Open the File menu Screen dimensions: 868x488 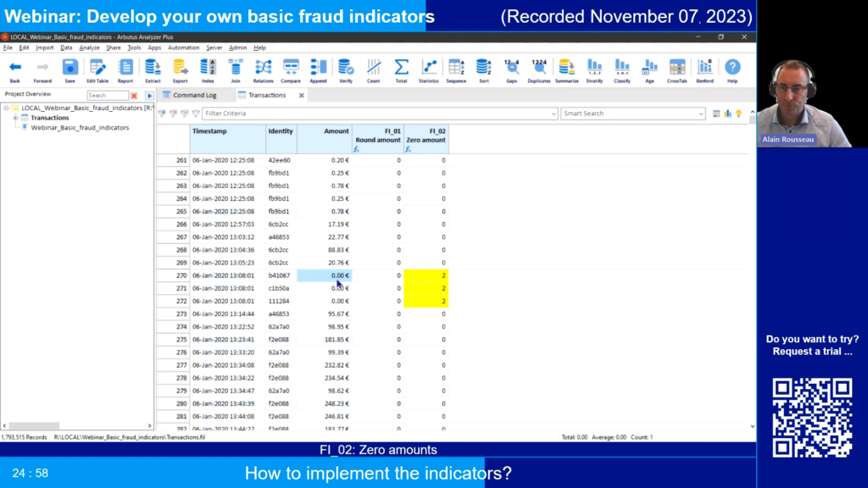pyautogui.click(x=8, y=47)
